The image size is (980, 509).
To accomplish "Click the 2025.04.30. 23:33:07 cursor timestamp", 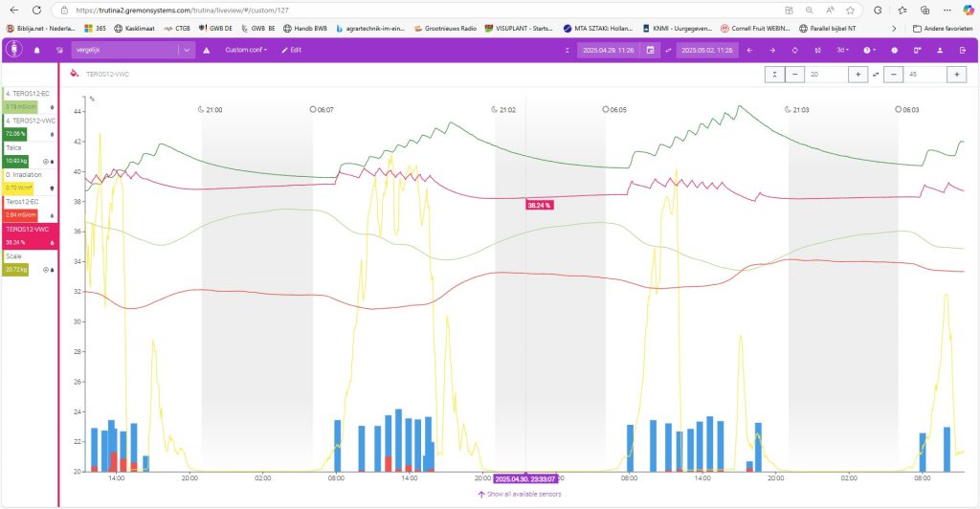I will click(x=525, y=479).
